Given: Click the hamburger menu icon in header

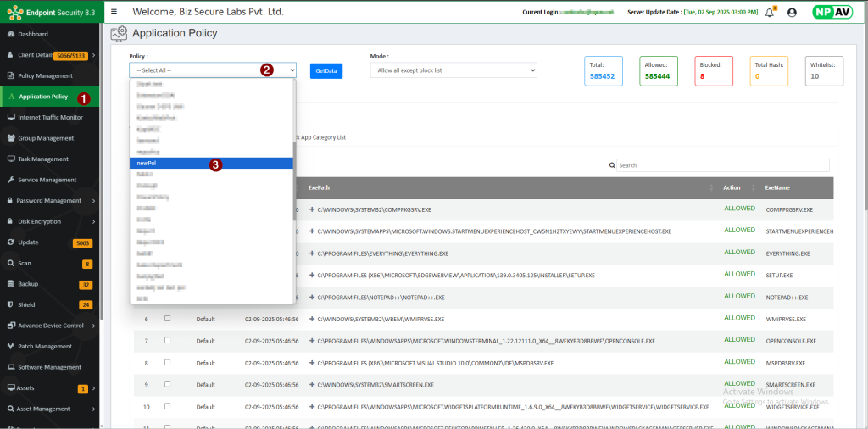Looking at the screenshot, I should [114, 12].
